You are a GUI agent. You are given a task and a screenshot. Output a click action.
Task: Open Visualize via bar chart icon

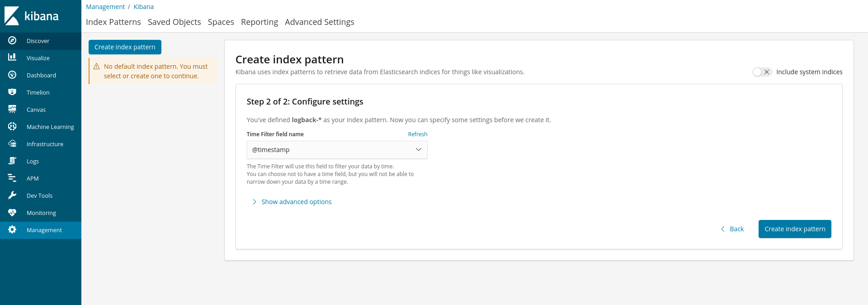coord(12,57)
